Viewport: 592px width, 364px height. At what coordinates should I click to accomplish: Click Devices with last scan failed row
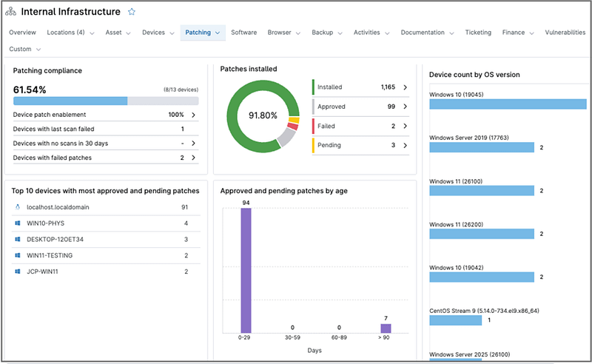[x=106, y=129]
